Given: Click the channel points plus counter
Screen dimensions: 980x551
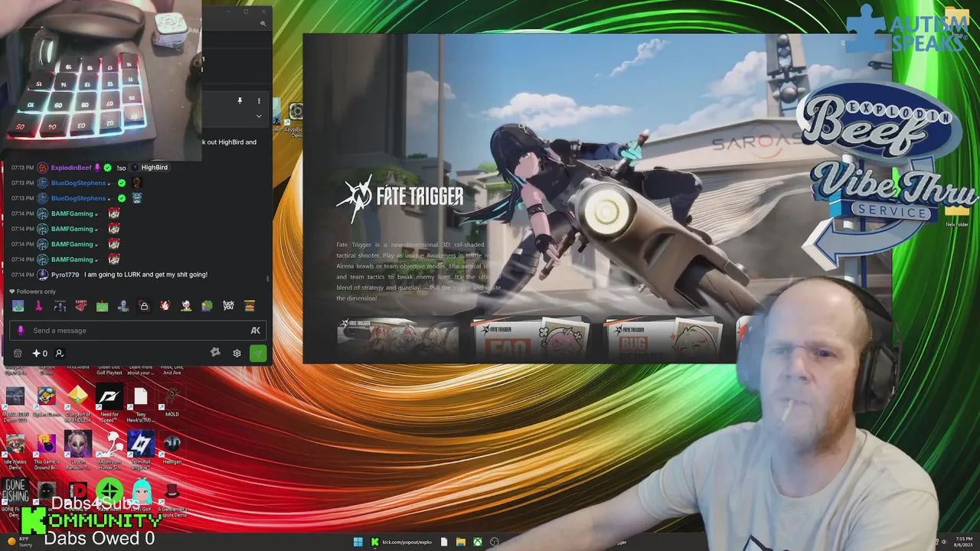Looking at the screenshot, I should (x=40, y=353).
